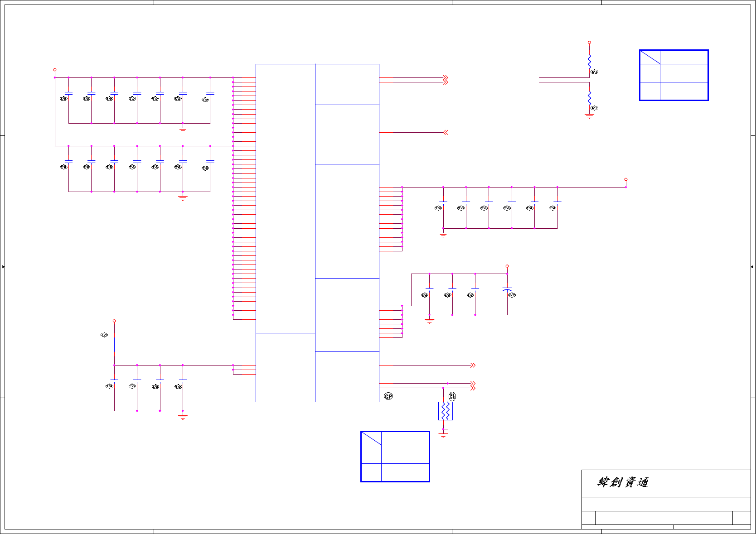Viewport: 756px width, 534px height.
Task: Select the upper resistor of the voltage divider
Action: [589, 62]
